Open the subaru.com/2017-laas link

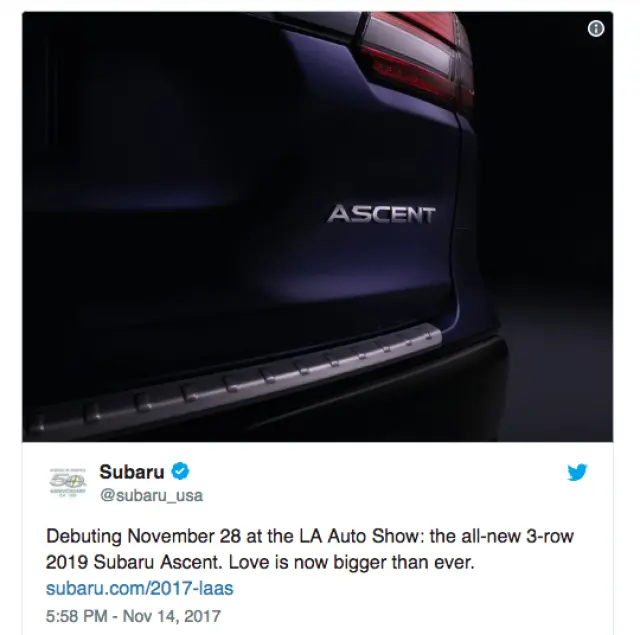[x=140, y=588]
